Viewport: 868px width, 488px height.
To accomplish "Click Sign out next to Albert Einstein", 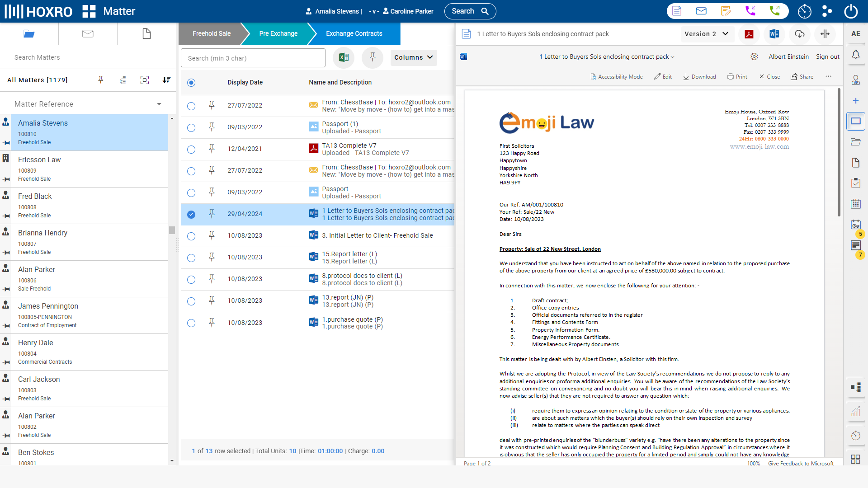I will coord(827,56).
